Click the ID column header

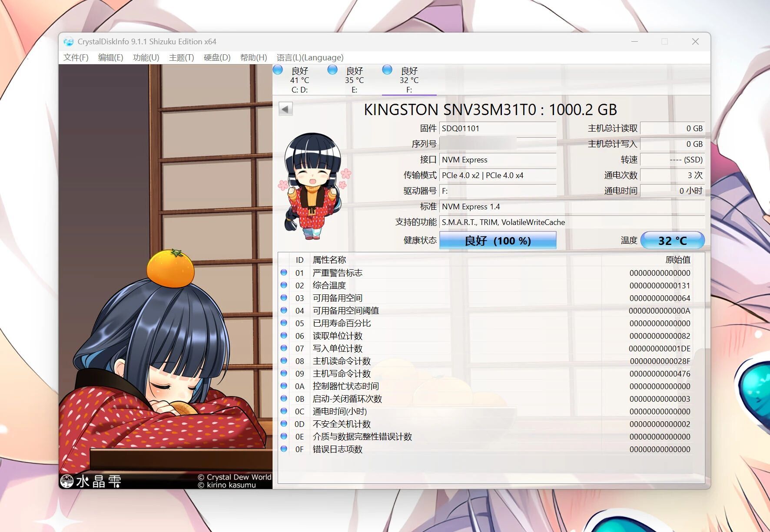pos(299,260)
